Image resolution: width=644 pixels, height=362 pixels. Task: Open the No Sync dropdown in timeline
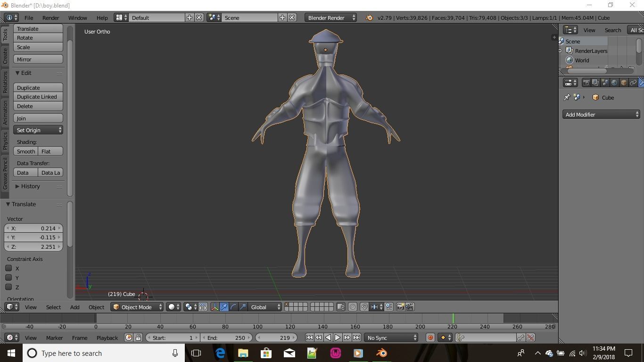pos(391,338)
